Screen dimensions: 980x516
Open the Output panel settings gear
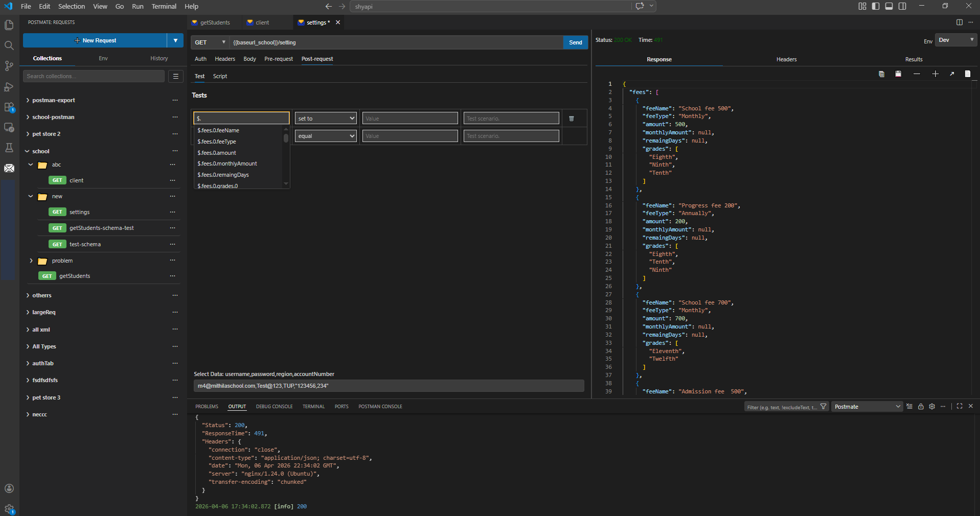click(x=931, y=406)
